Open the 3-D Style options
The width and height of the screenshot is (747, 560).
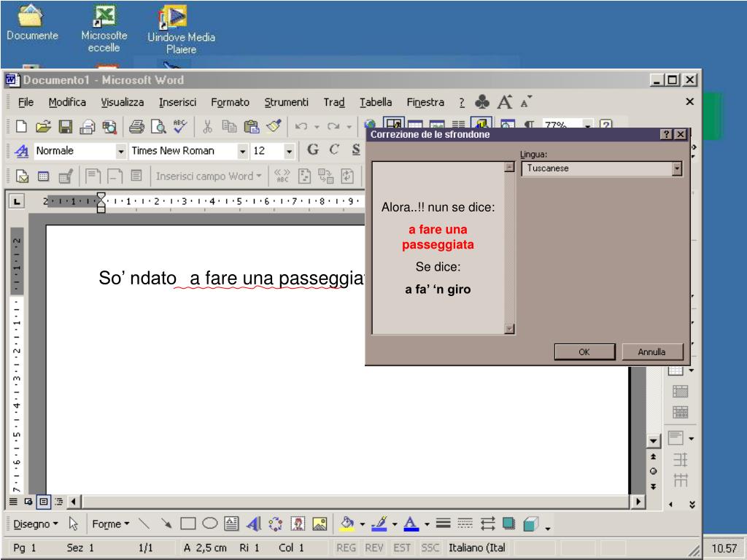pos(531,524)
